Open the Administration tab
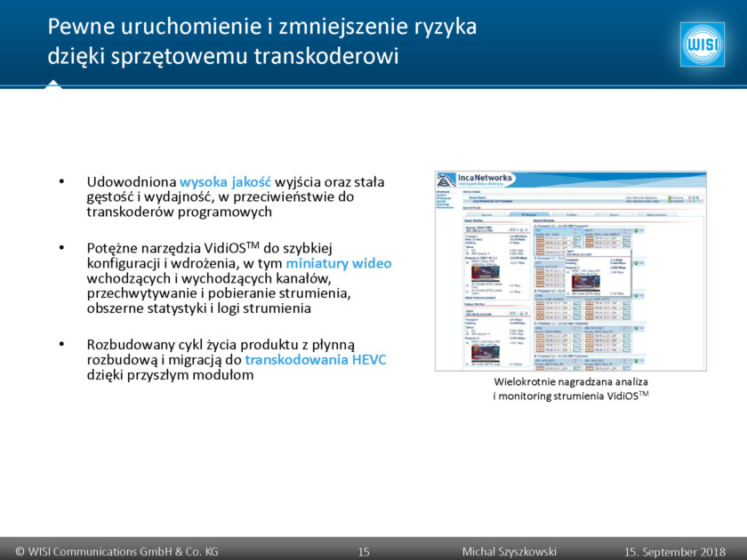The image size is (747, 560). click(656, 215)
